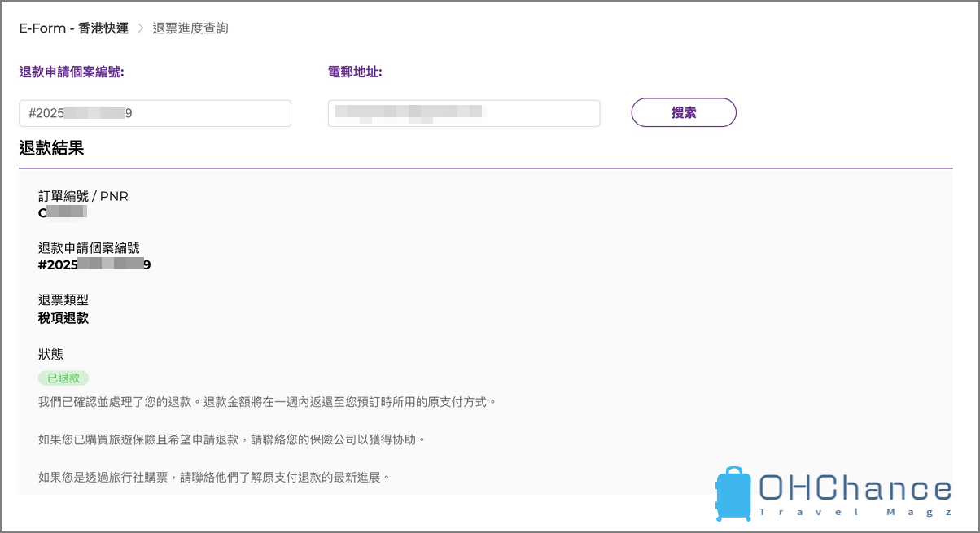Click the travel agency refund notice text

click(214, 476)
